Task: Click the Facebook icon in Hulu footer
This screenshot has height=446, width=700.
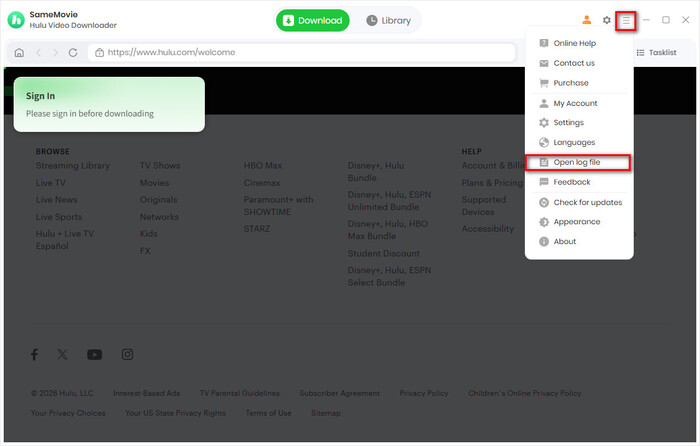Action: [x=34, y=354]
